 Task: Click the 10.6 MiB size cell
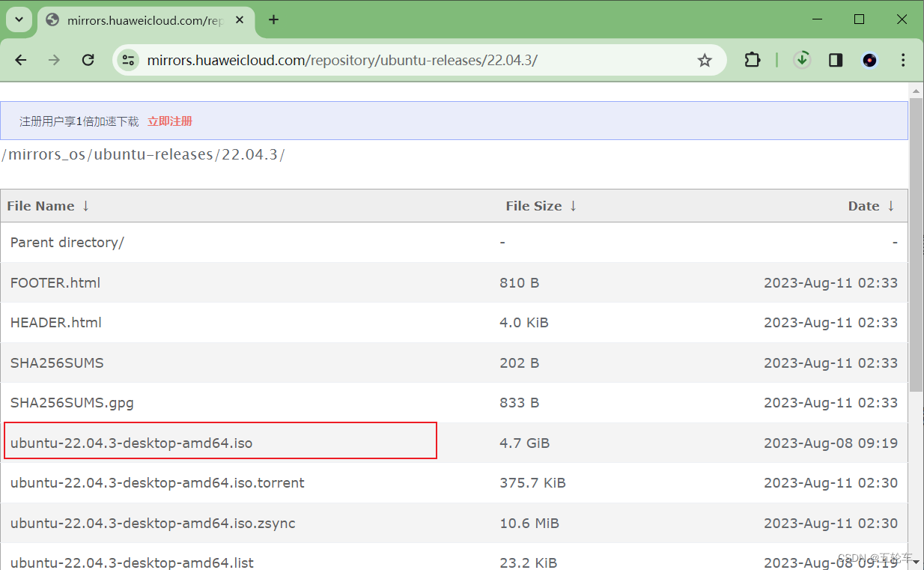click(x=529, y=524)
